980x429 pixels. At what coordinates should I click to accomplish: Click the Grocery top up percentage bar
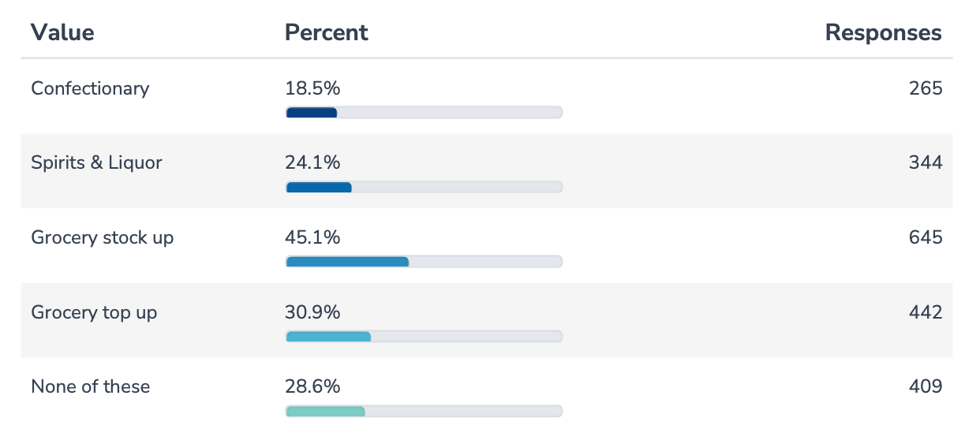coord(424,337)
